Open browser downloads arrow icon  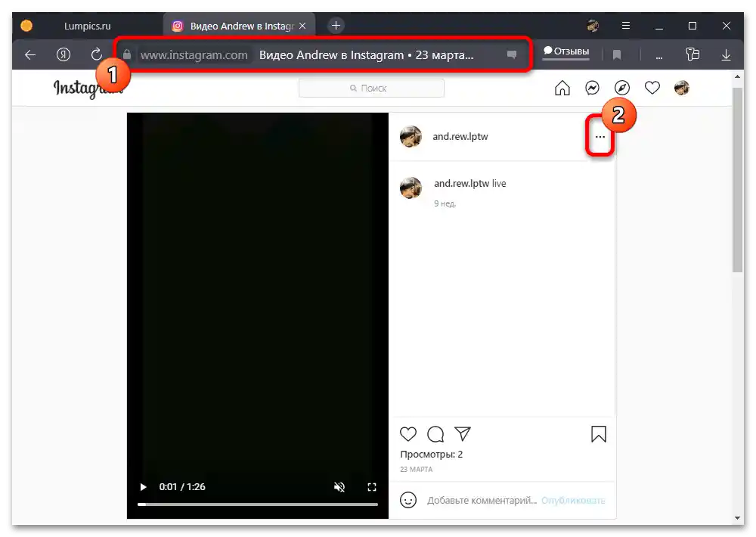coord(726,55)
